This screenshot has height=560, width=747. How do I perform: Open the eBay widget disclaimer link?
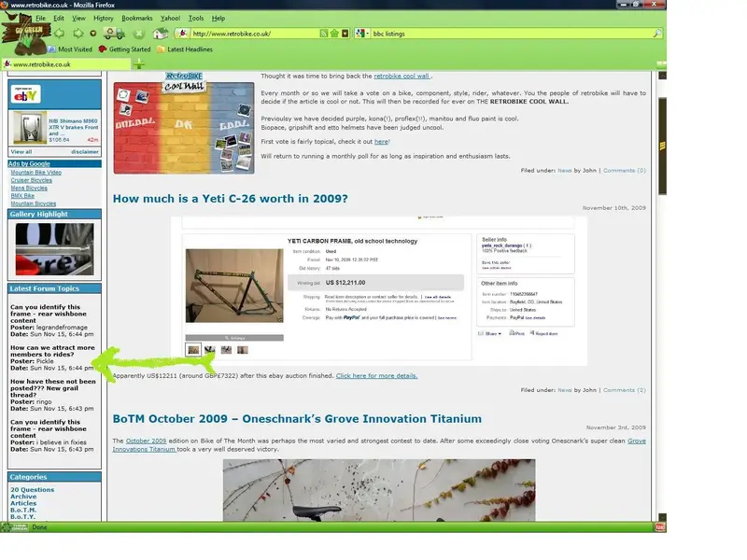[85, 152]
